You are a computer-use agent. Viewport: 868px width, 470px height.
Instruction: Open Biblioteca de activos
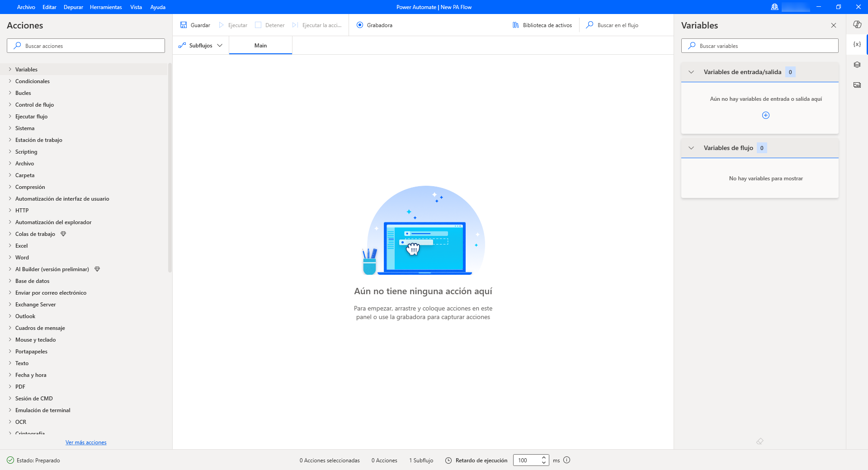point(542,25)
